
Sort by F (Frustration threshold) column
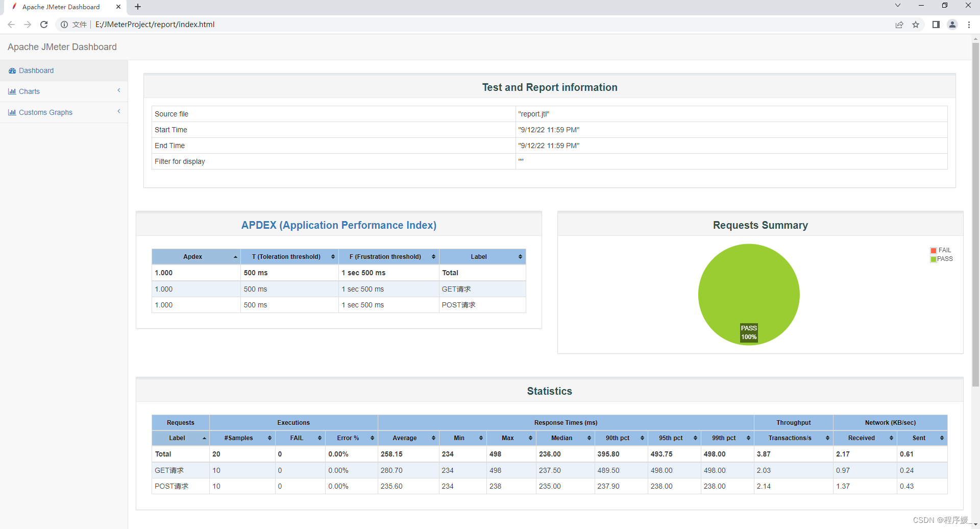(x=388, y=257)
